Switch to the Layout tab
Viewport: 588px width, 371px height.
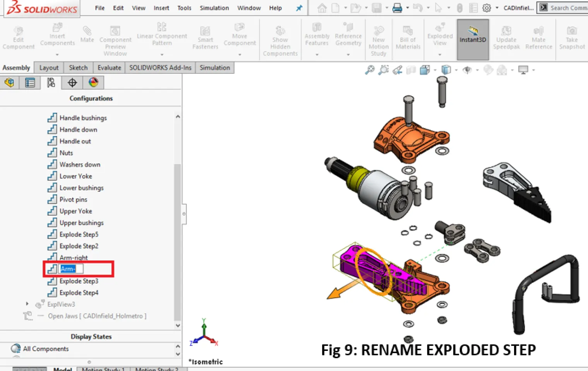click(49, 68)
